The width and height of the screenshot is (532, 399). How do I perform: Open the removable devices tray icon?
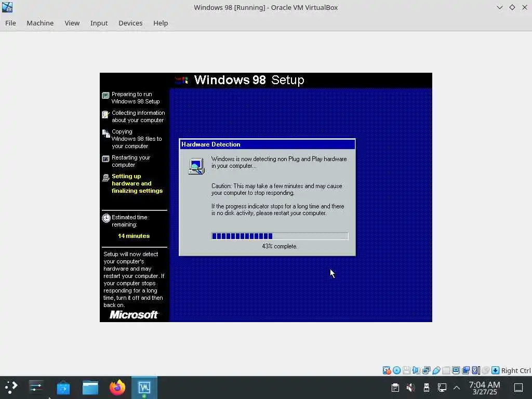(427, 388)
